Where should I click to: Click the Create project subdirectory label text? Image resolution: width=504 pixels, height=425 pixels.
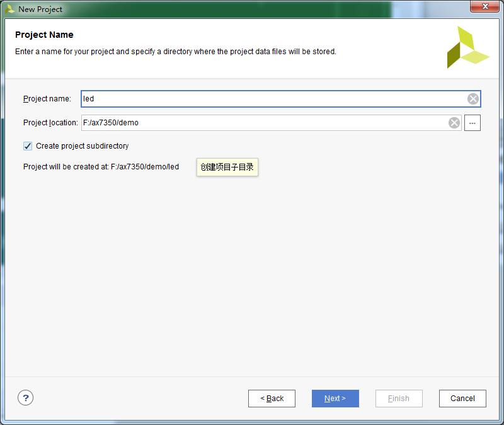pos(83,146)
